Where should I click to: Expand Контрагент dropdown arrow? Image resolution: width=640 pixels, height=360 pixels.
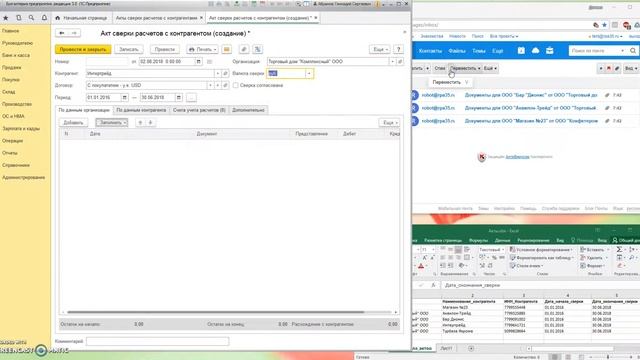[x=218, y=73]
